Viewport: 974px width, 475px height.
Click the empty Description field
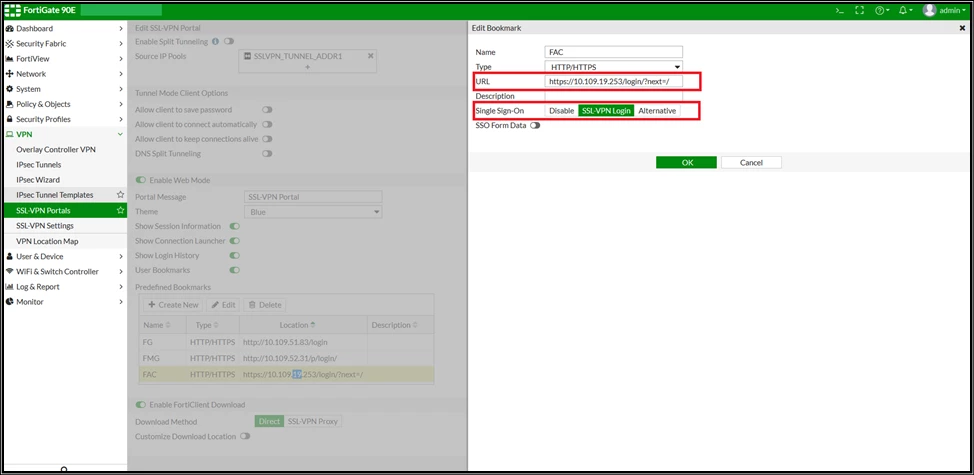tap(614, 96)
